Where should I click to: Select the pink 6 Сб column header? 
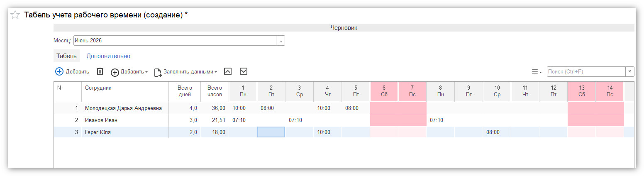384,92
